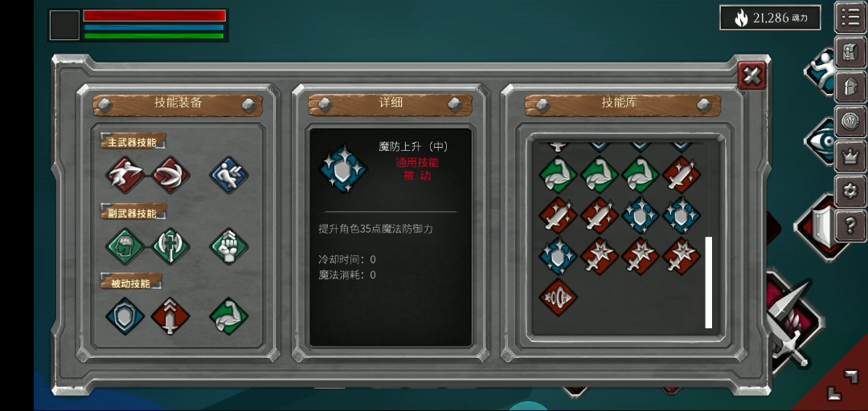Select the red sword-upgrade passive skill
This screenshot has width=868, height=411.
(x=170, y=315)
